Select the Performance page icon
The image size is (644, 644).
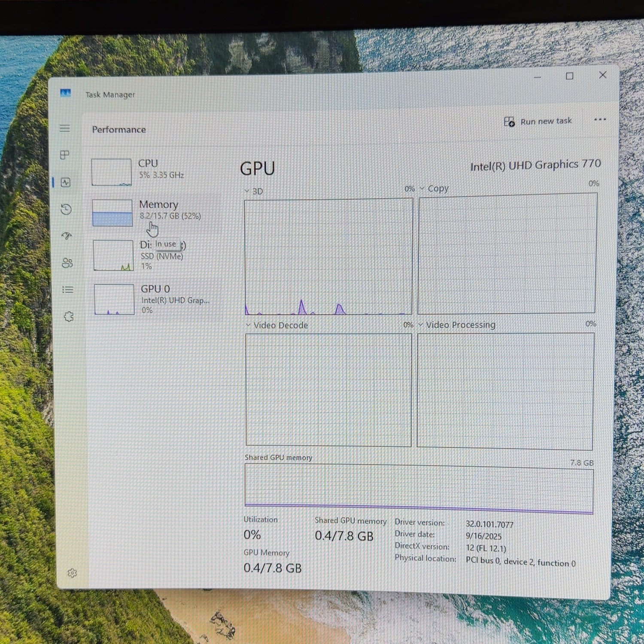point(66,182)
